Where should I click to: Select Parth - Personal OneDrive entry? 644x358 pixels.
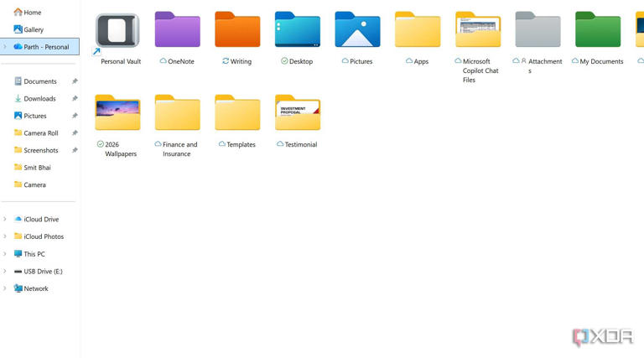click(x=40, y=47)
